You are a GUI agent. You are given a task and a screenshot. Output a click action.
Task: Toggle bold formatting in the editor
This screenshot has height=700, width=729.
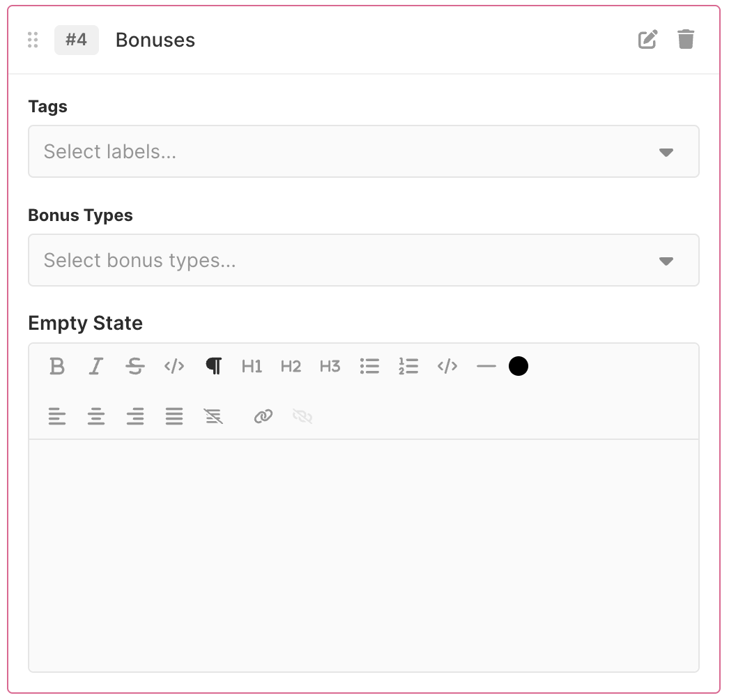[57, 366]
